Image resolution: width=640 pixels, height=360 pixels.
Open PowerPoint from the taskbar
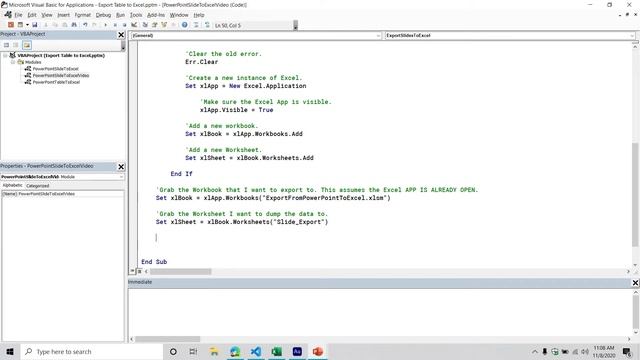pyautogui.click(x=318, y=351)
